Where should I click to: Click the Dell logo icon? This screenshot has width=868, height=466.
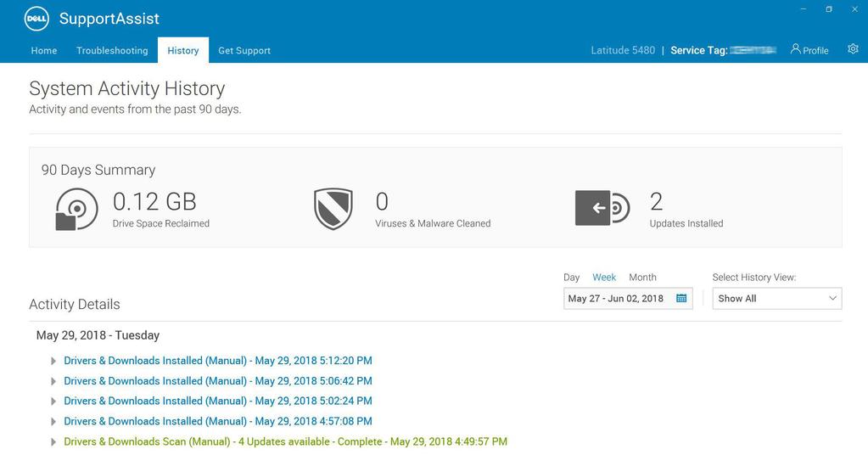point(36,19)
